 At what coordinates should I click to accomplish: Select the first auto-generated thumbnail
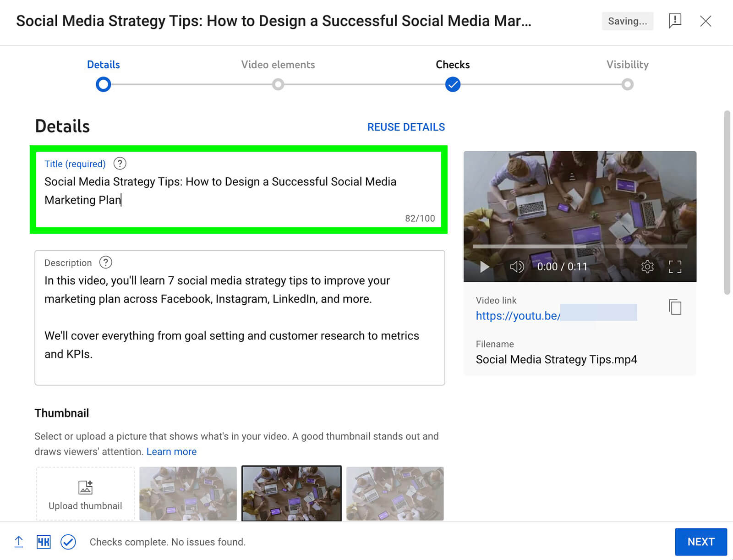pyautogui.click(x=188, y=494)
